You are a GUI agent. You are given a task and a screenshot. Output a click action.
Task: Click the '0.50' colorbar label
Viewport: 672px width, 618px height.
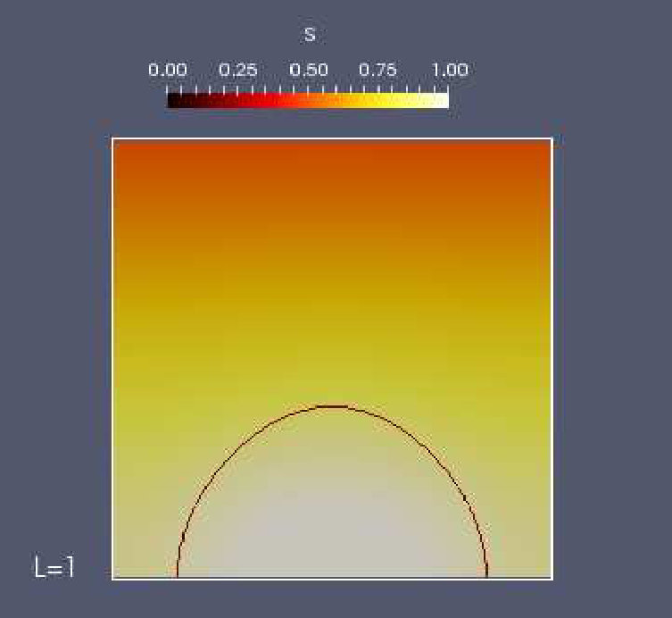click(309, 70)
